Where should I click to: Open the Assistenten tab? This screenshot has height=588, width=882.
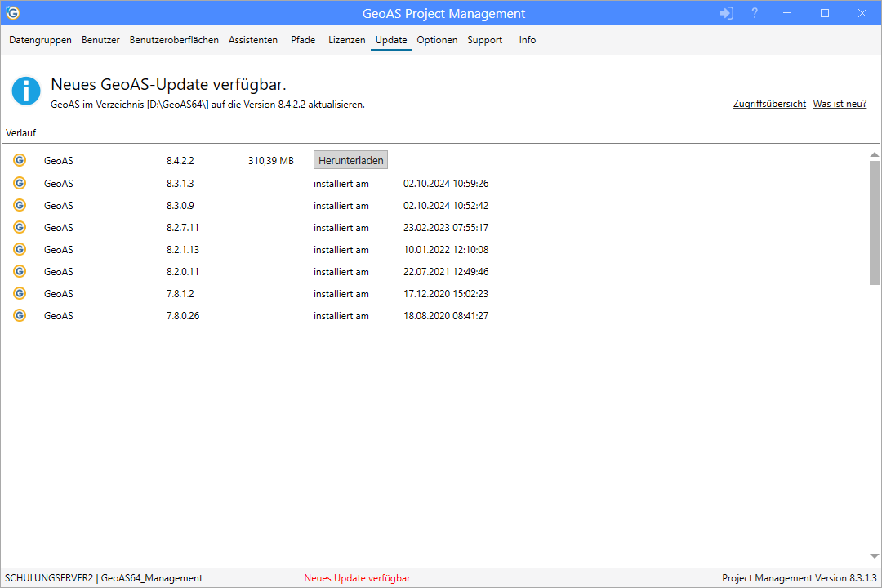(x=253, y=40)
